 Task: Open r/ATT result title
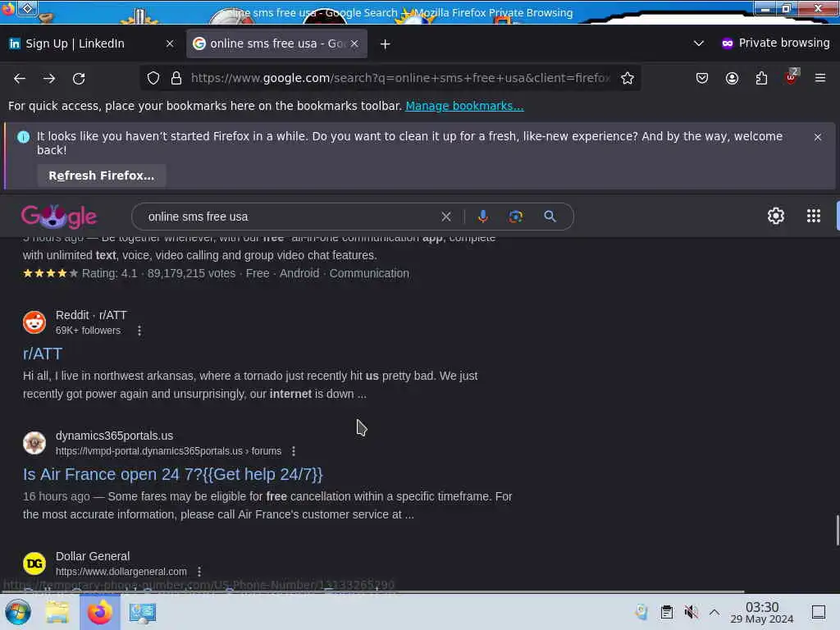[43, 354]
